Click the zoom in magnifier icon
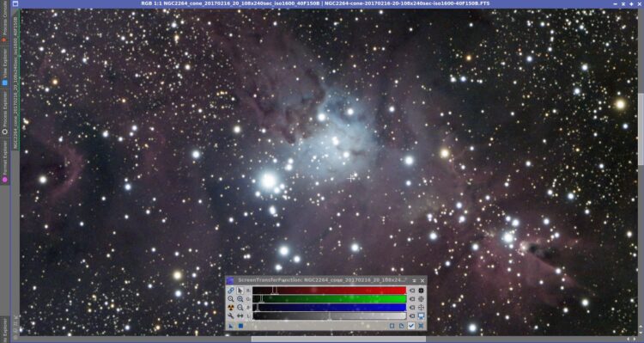This screenshot has width=644, height=343. pos(240,299)
